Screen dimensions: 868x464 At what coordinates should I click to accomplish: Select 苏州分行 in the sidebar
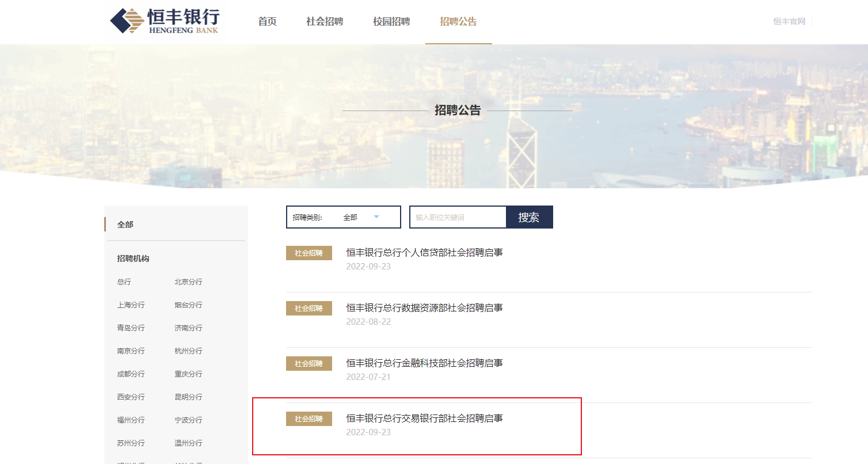(131, 443)
